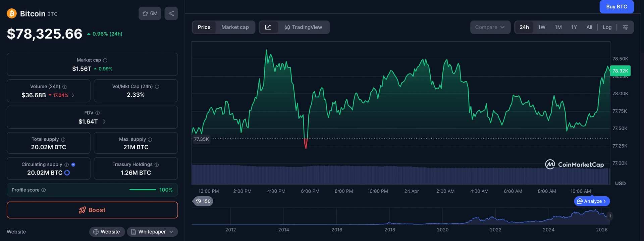This screenshot has height=241, width=644.
Task: Open the Compare dropdown
Action: [490, 27]
